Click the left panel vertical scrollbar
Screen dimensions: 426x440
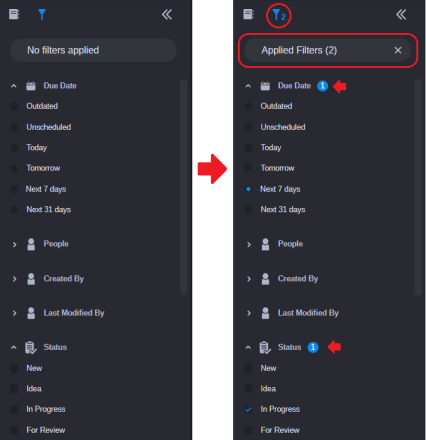[x=184, y=187]
